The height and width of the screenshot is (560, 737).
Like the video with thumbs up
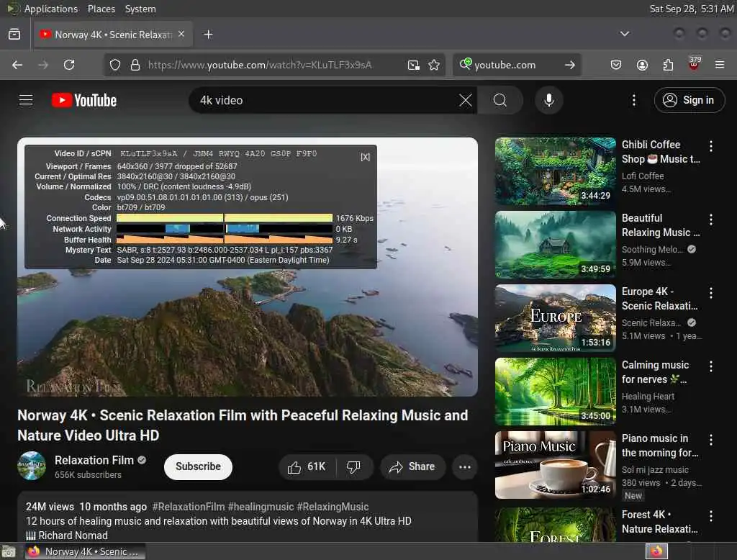(307, 467)
